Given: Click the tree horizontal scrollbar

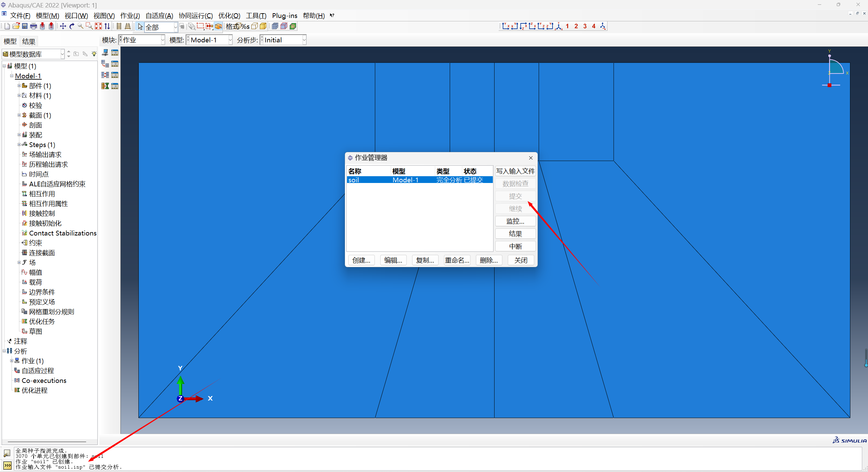Looking at the screenshot, I should tap(47, 442).
